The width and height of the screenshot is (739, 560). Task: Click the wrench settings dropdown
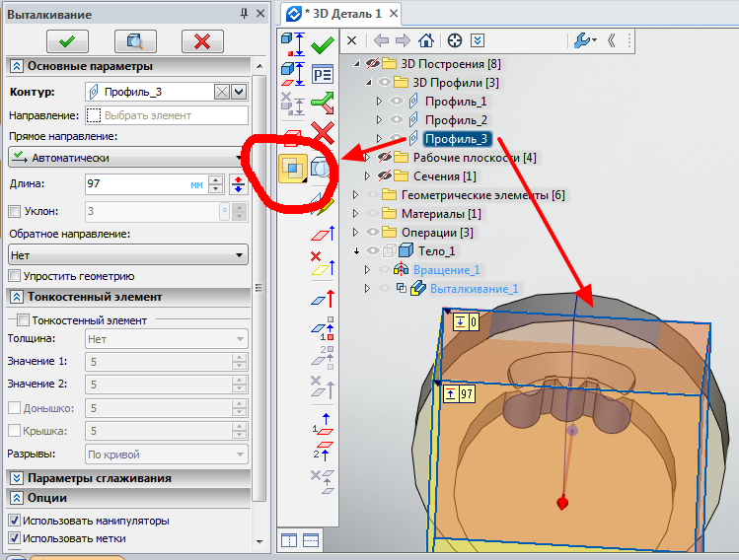coord(585,40)
